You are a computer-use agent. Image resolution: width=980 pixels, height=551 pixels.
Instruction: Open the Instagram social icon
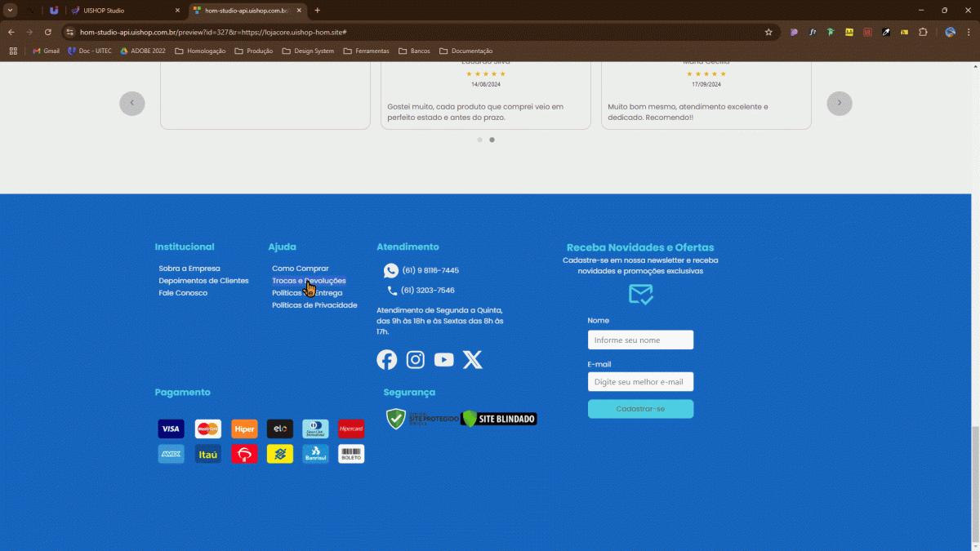coord(416,360)
